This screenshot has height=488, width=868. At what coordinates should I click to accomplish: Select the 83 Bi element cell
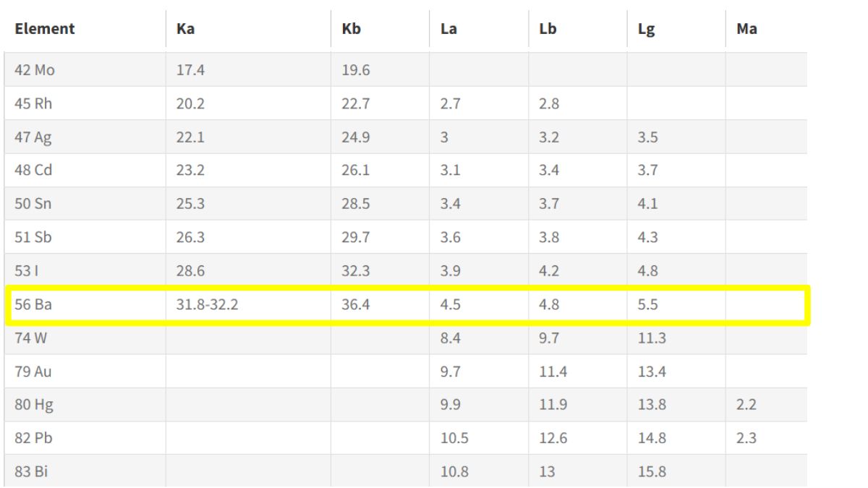click(32, 471)
